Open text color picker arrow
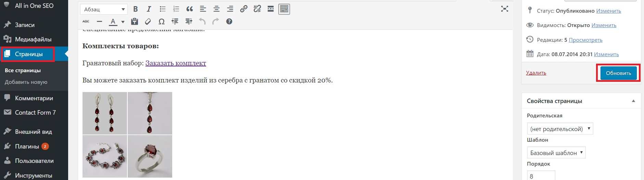This screenshot has width=644, height=180. [123, 22]
